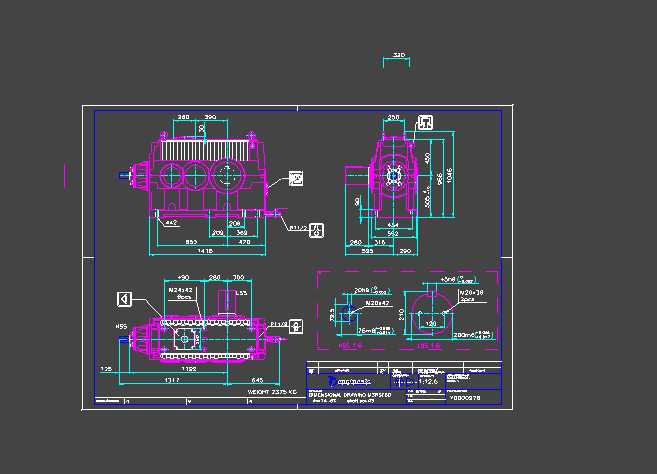Viewport: 657px width, 474px height.
Task: Select the 442 leader label in the front view
Action: 171,223
